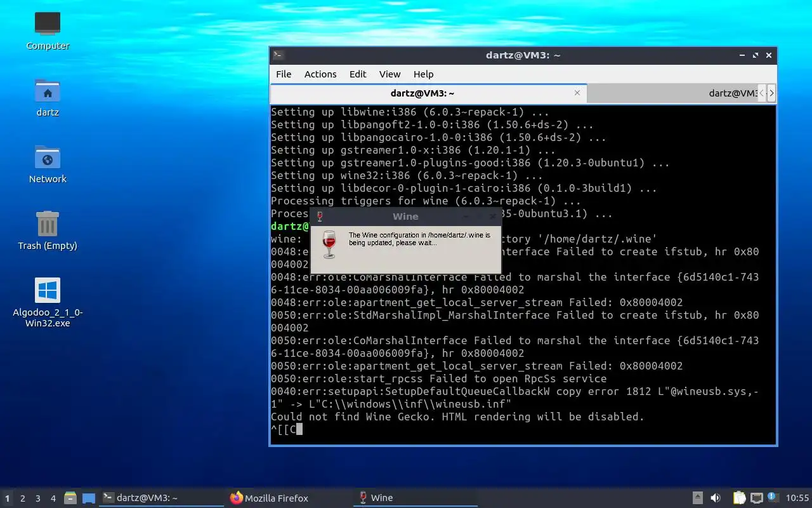Click the small Wine title bar icon
Screen dimensions: 812x508
320,217
